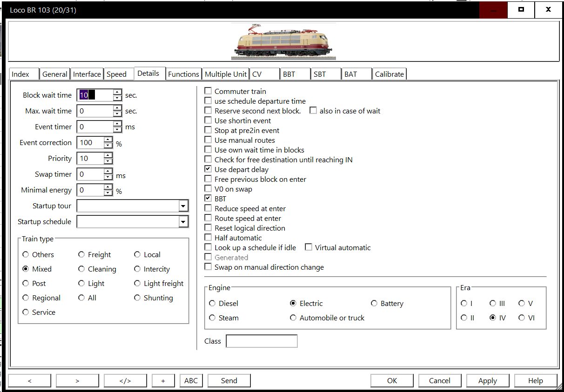Viewport: 564px width, 392px height.
Task: Disable the BBT checkbox
Action: [x=208, y=199]
